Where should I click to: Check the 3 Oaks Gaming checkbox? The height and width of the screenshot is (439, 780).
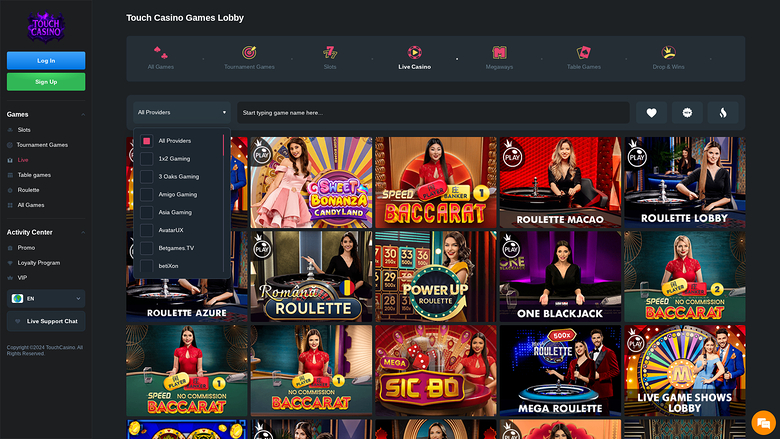pos(146,176)
